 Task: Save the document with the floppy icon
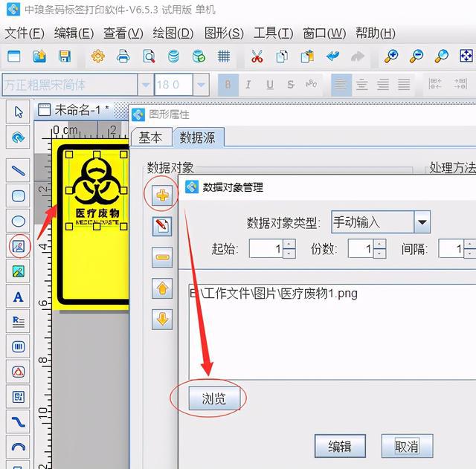pos(65,56)
